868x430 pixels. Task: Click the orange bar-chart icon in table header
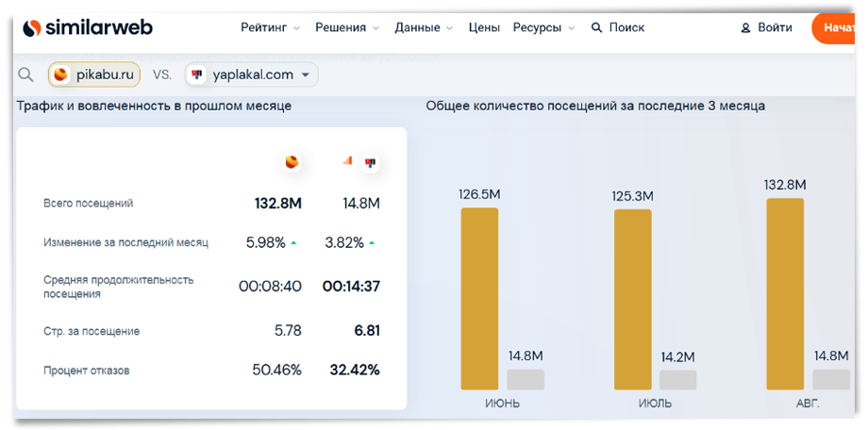347,160
